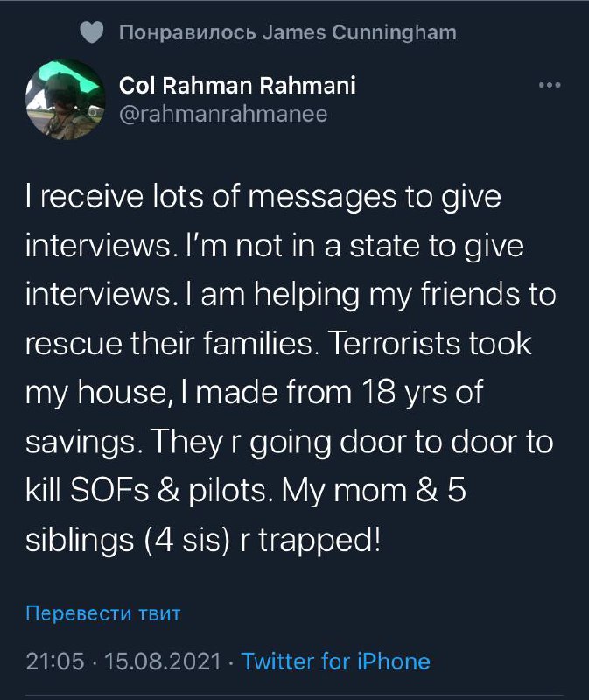Open the three-dot more options menu
Screen dimensions: 589x700
549,86
